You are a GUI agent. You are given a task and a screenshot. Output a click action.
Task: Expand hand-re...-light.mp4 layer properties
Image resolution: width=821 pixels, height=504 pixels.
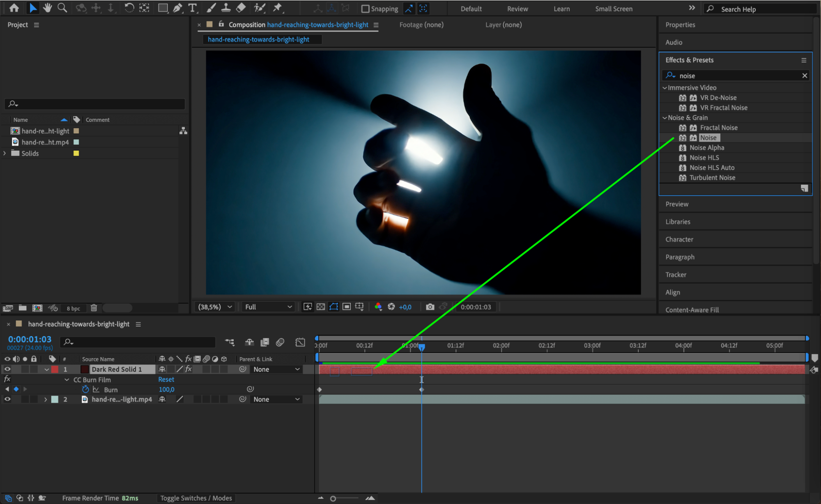click(46, 399)
